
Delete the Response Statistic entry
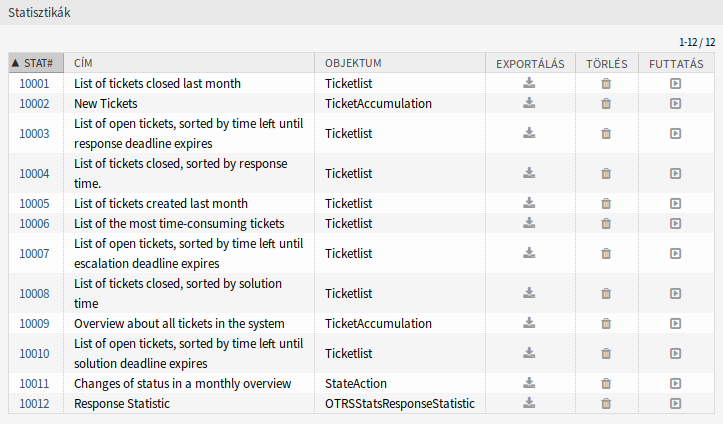606,403
